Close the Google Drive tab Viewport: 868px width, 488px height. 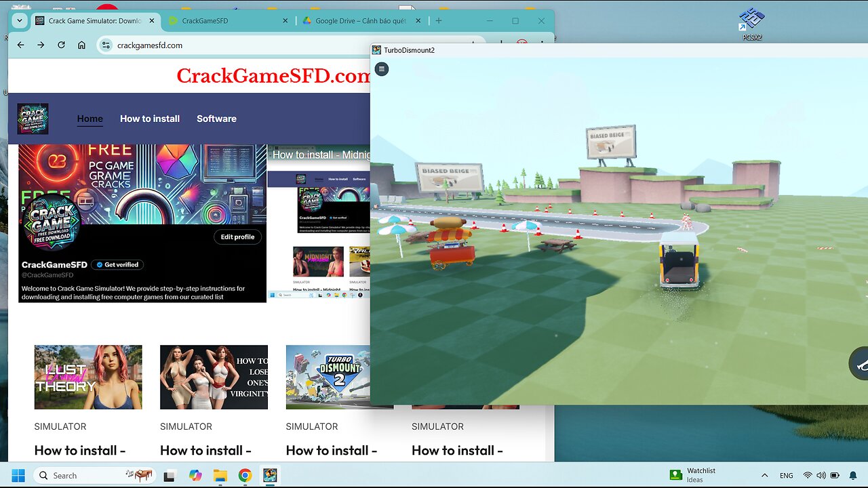point(418,21)
